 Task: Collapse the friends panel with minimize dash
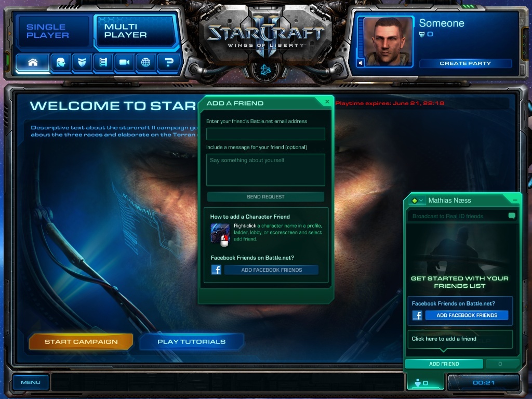coord(515,200)
